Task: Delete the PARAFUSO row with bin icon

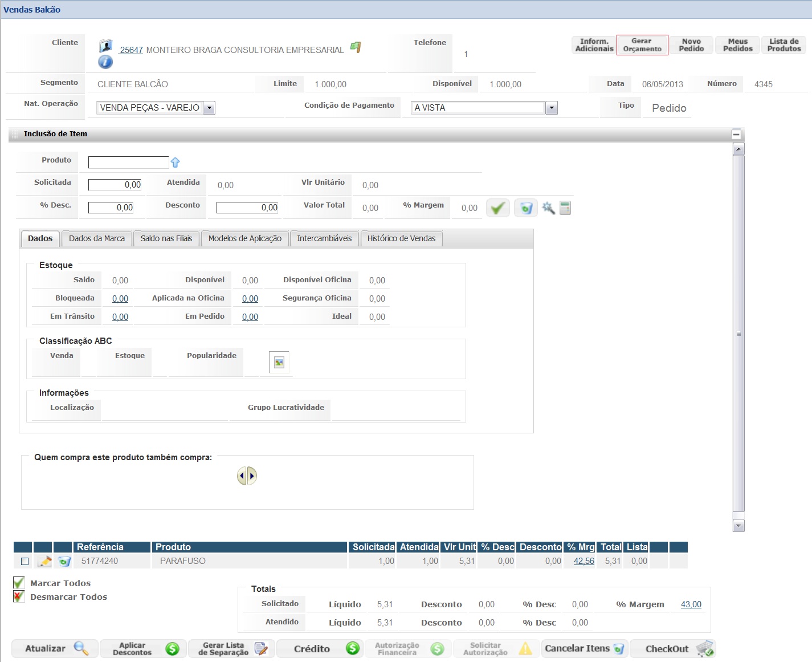Action: pos(64,561)
